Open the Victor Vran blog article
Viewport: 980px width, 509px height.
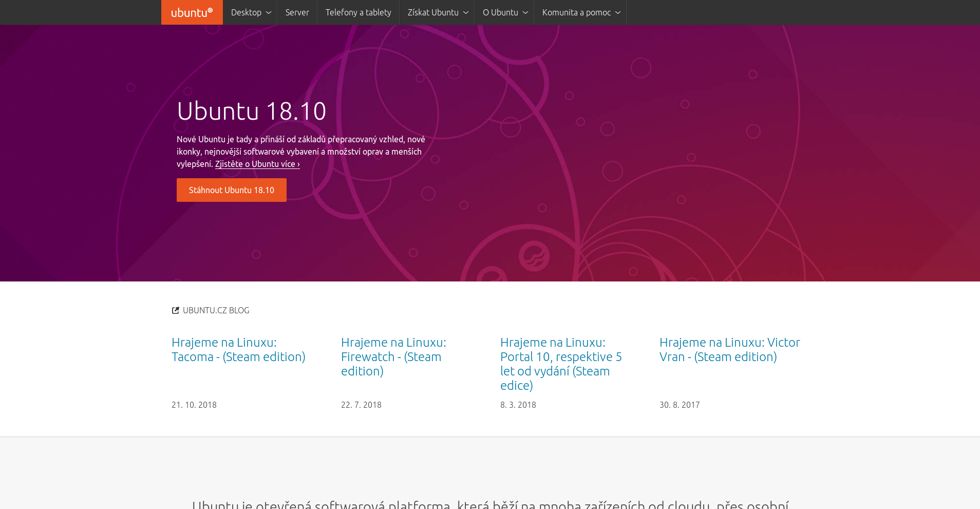tap(730, 349)
